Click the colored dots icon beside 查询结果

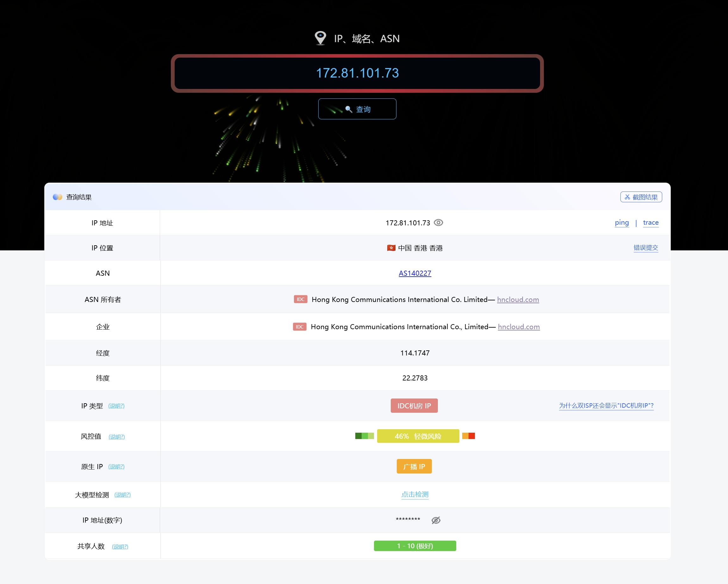point(57,197)
